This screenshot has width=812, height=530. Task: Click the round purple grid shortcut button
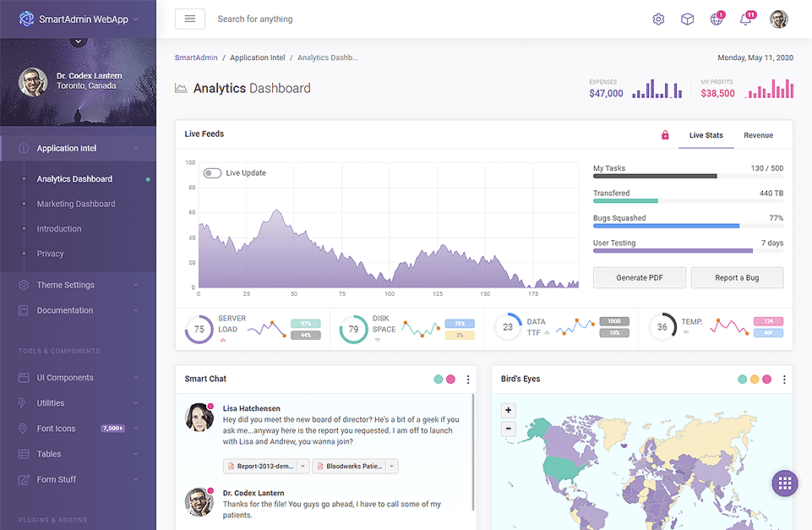coord(784,483)
